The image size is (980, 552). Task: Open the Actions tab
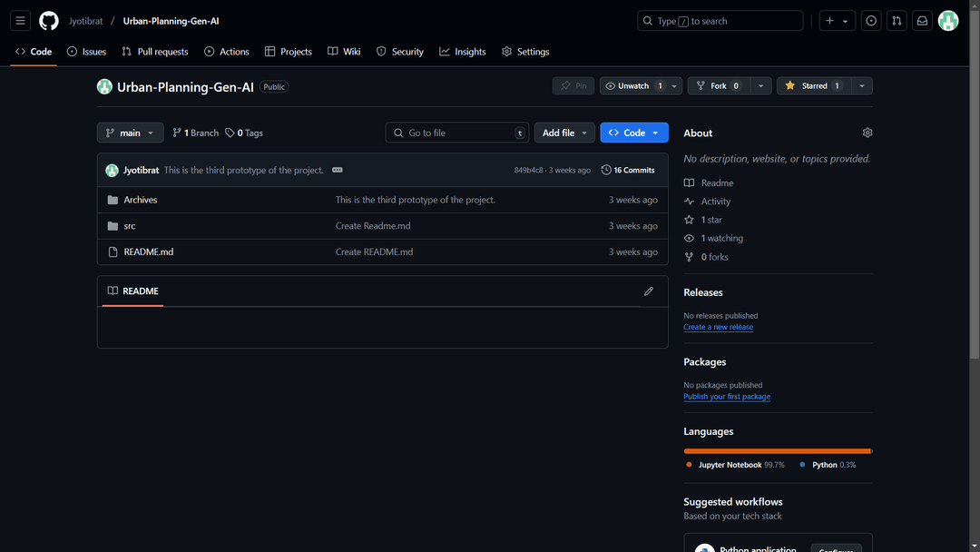(226, 52)
